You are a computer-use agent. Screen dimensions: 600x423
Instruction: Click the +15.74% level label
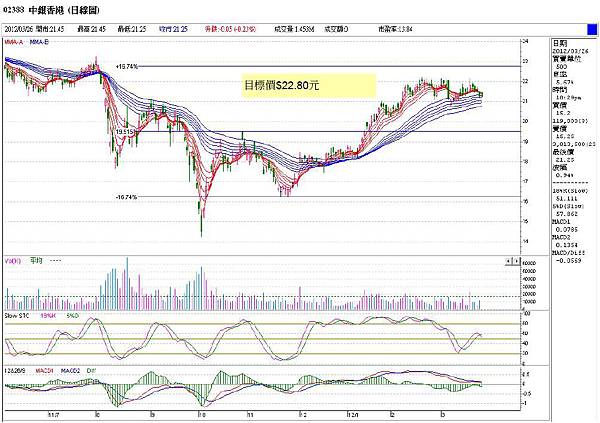126,67
